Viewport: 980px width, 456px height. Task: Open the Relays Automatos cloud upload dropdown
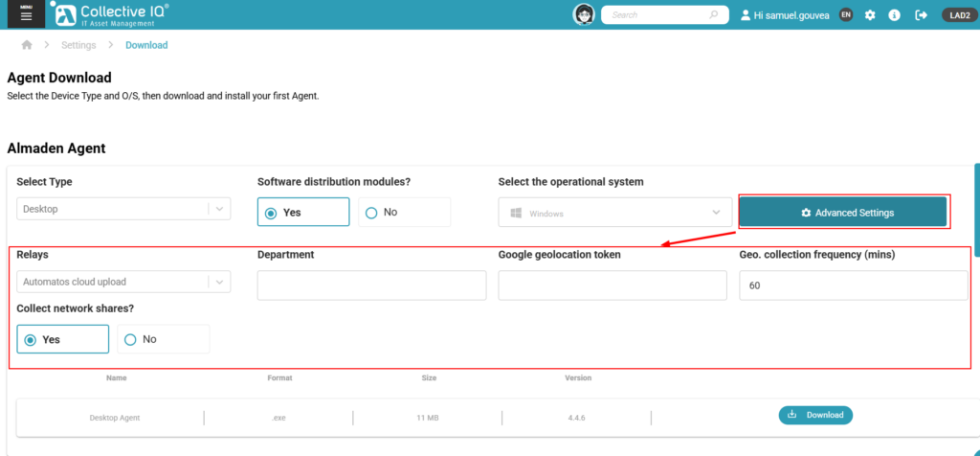point(123,282)
